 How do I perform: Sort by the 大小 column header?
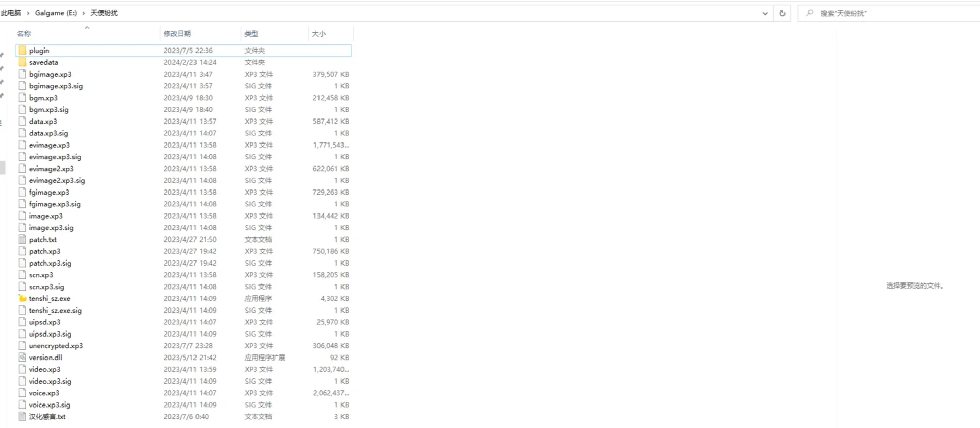[x=318, y=33]
